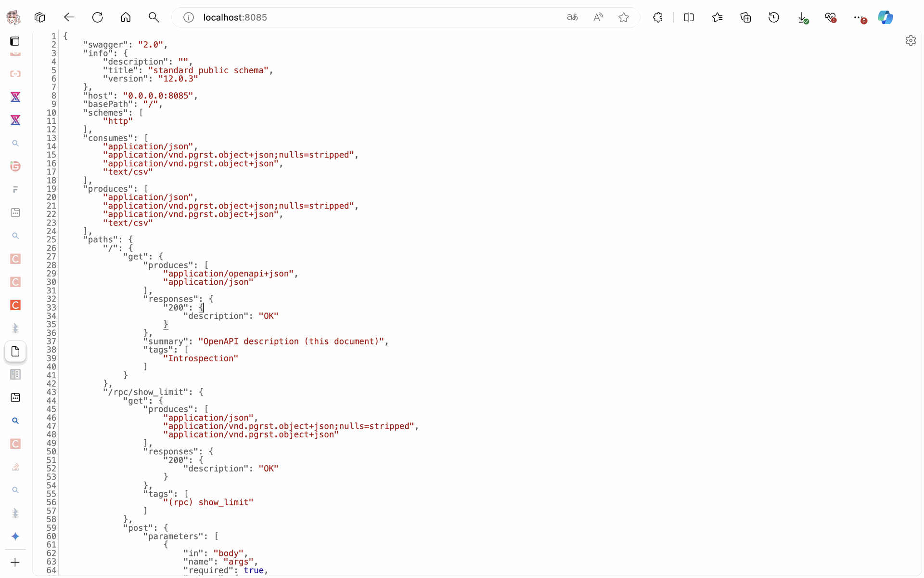Open Browser essentials heartbeat icon
The image size is (924, 578).
coord(831,18)
